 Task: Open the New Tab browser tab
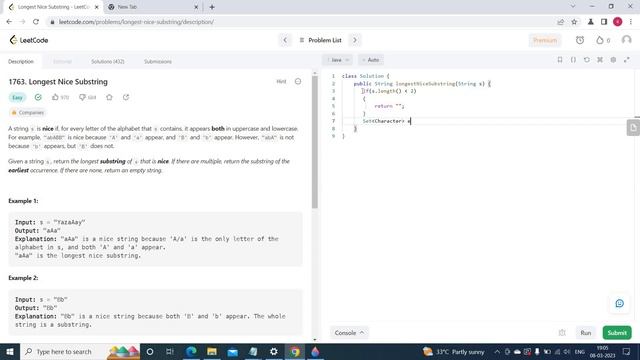click(153, 7)
